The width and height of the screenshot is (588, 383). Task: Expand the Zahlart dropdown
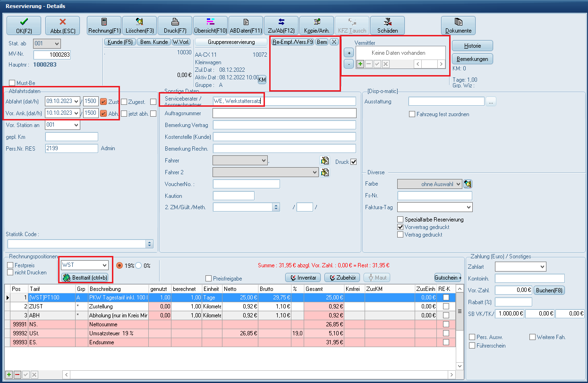click(x=542, y=267)
